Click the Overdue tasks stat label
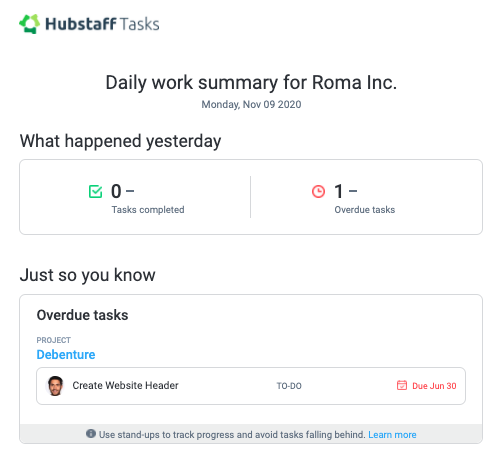This screenshot has height=460, width=497. click(x=365, y=210)
